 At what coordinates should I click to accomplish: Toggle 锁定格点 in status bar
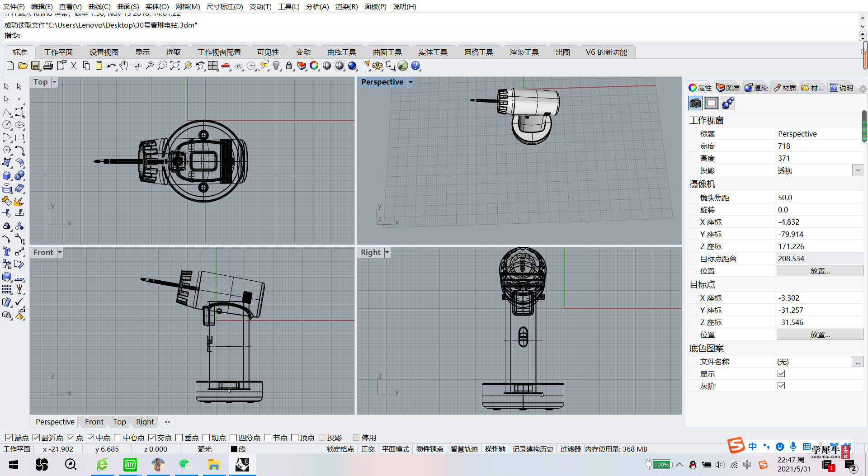click(340, 449)
